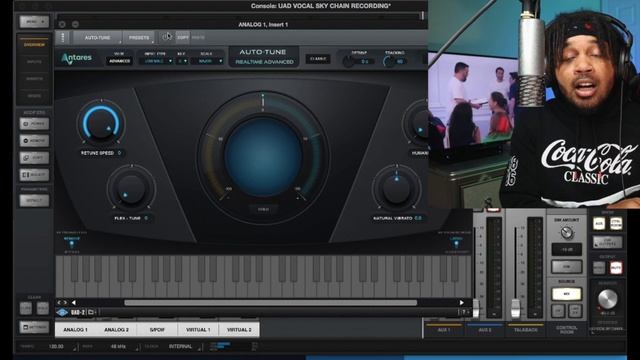
Task: Toggle the keyboard Remove/Bypass switch
Action: (72, 242)
